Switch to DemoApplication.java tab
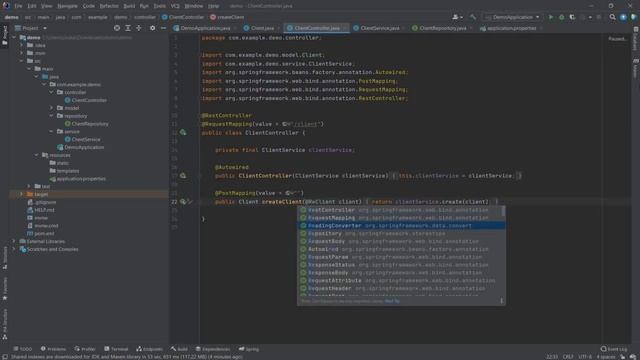This screenshot has height=360, width=640. [x=202, y=28]
